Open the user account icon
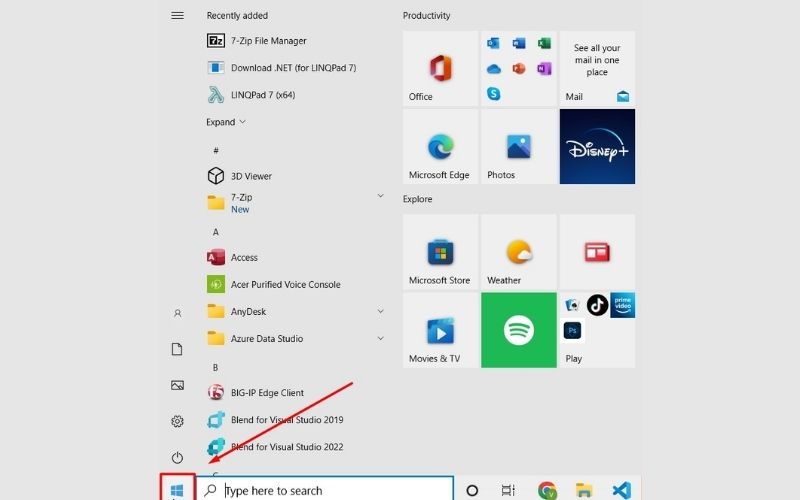This screenshot has height=500, width=800. (177, 313)
